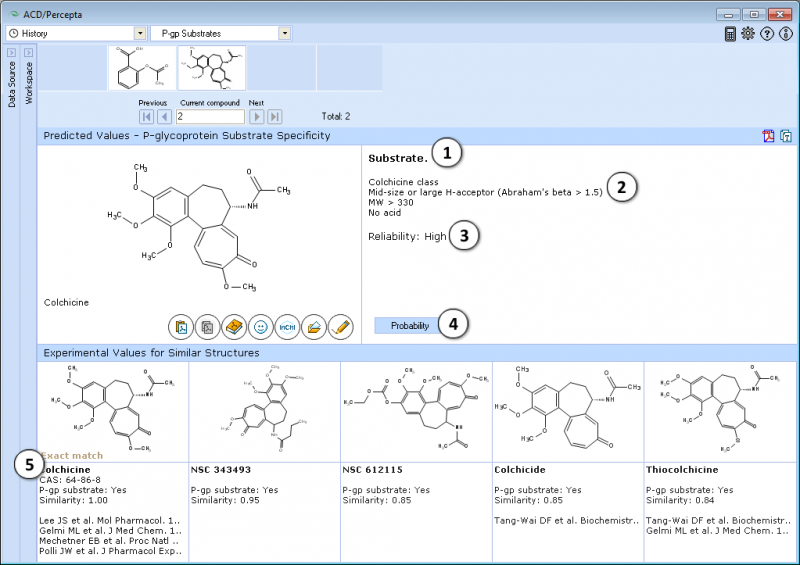Select the aspirin structure thumbnail

(142, 68)
